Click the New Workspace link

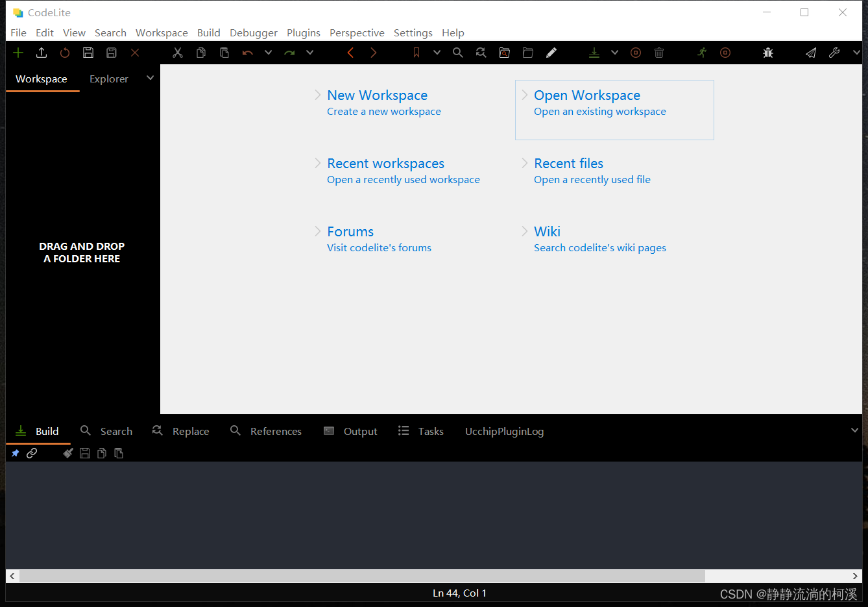[x=377, y=95]
